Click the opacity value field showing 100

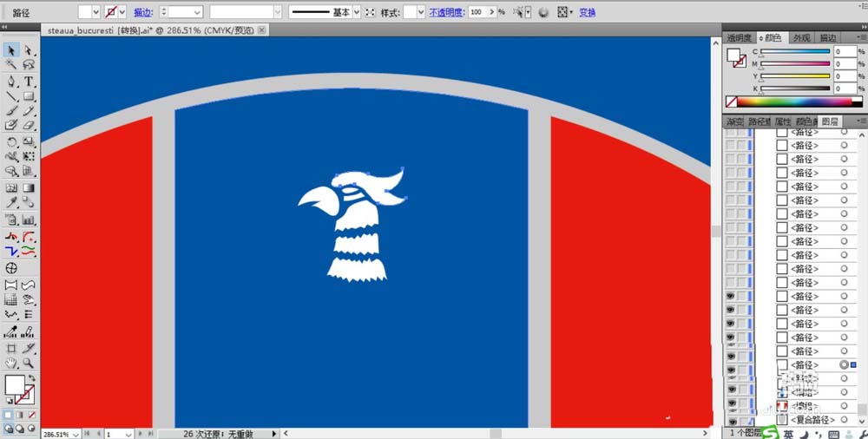tap(477, 12)
